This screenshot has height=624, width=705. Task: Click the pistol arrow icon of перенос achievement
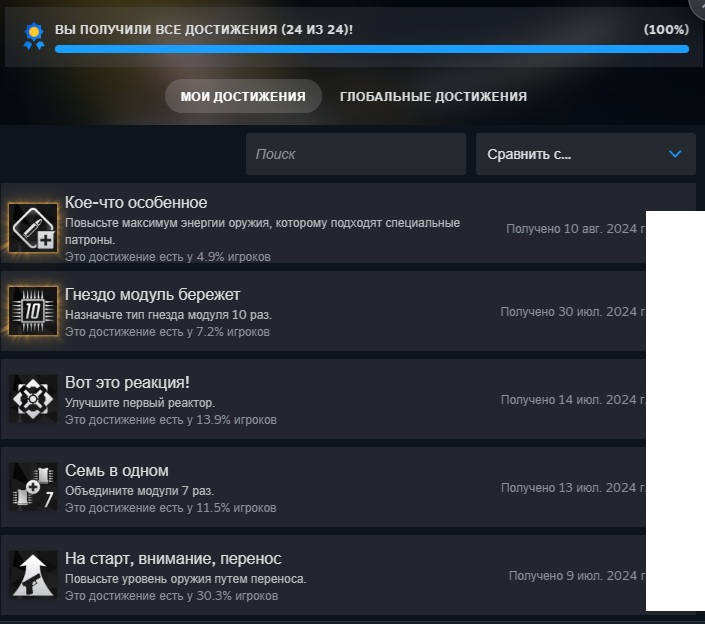[x=33, y=575]
